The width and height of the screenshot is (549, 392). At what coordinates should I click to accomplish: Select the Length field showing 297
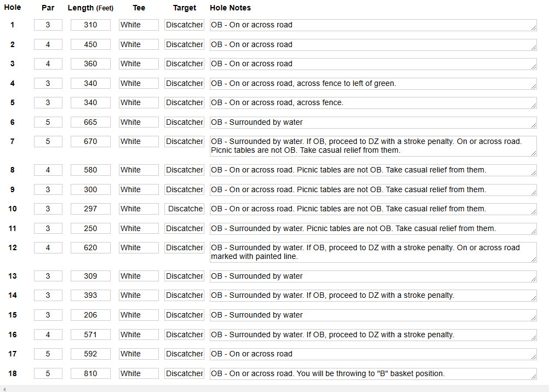[90, 209]
